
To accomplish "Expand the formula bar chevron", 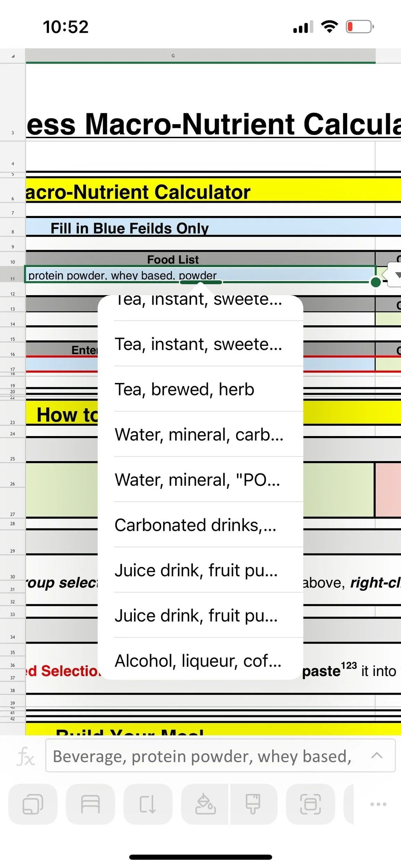I will (x=377, y=756).
